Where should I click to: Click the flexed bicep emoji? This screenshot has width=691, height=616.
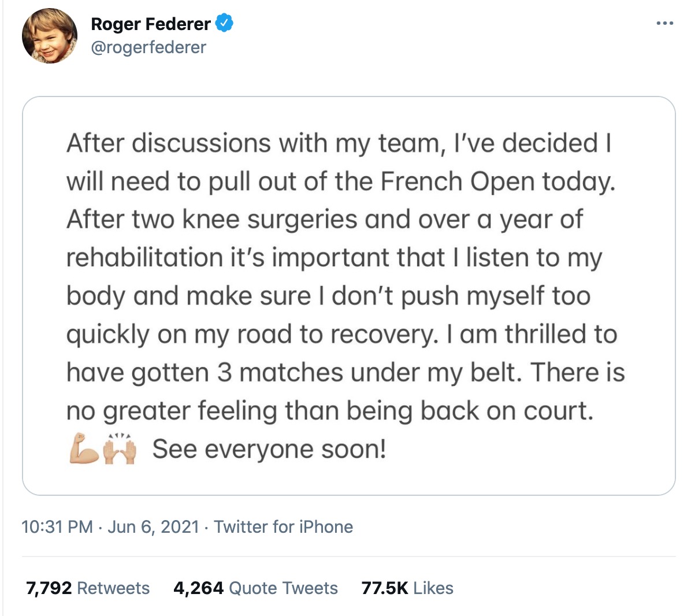pos(84,448)
